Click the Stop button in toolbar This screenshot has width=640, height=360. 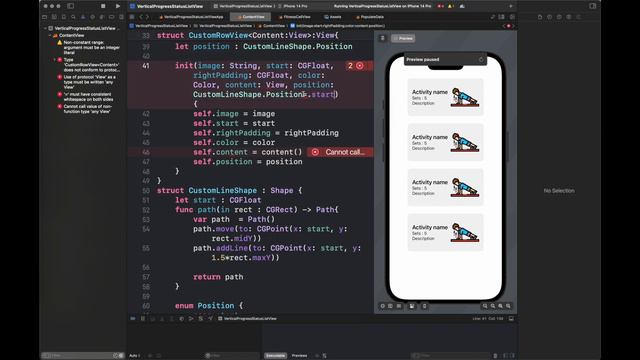[103, 6]
